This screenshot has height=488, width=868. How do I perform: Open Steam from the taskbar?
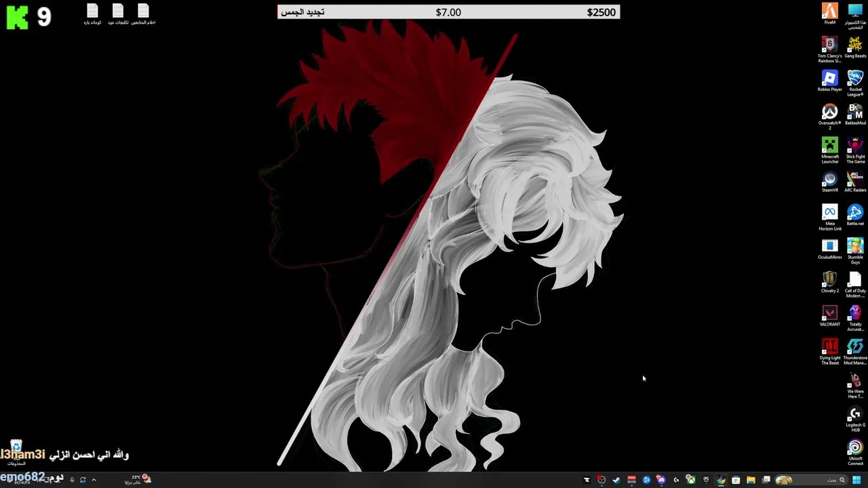tap(616, 480)
